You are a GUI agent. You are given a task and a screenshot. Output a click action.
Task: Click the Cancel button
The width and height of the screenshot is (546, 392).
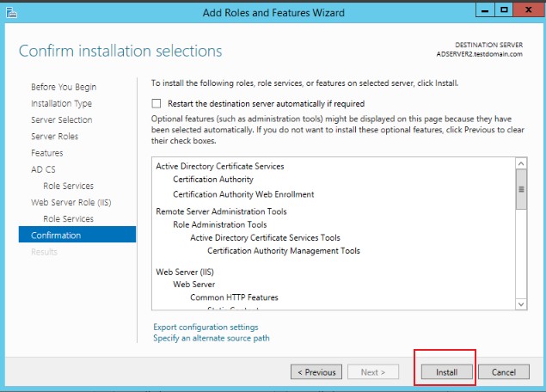click(504, 372)
